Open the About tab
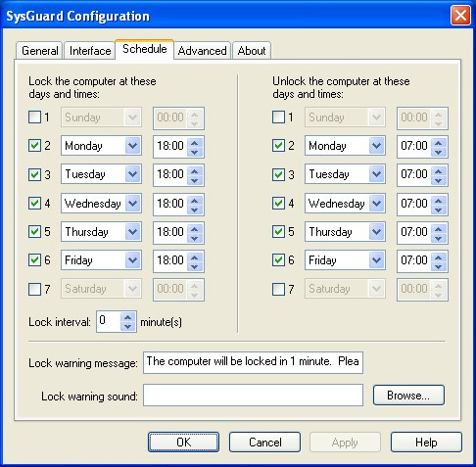 coord(252,51)
